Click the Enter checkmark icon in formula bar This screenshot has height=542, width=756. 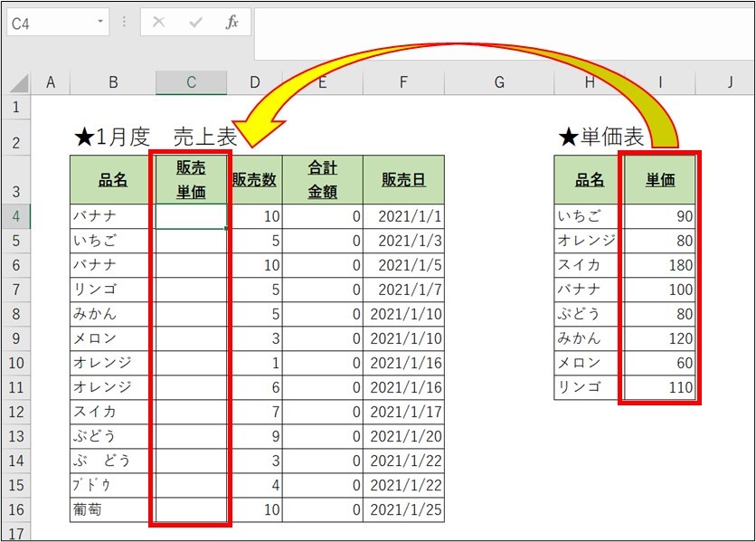pyautogui.click(x=195, y=23)
